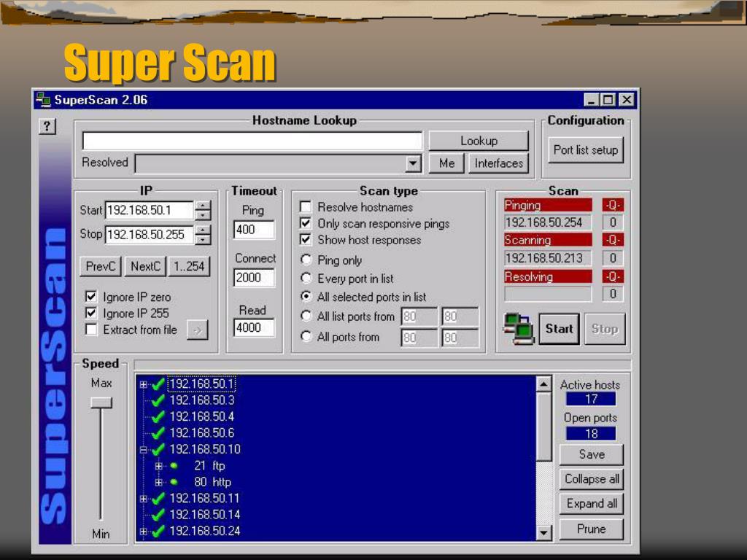The height and width of the screenshot is (560, 747).
Task: Select Every port in list option
Action: click(x=306, y=278)
